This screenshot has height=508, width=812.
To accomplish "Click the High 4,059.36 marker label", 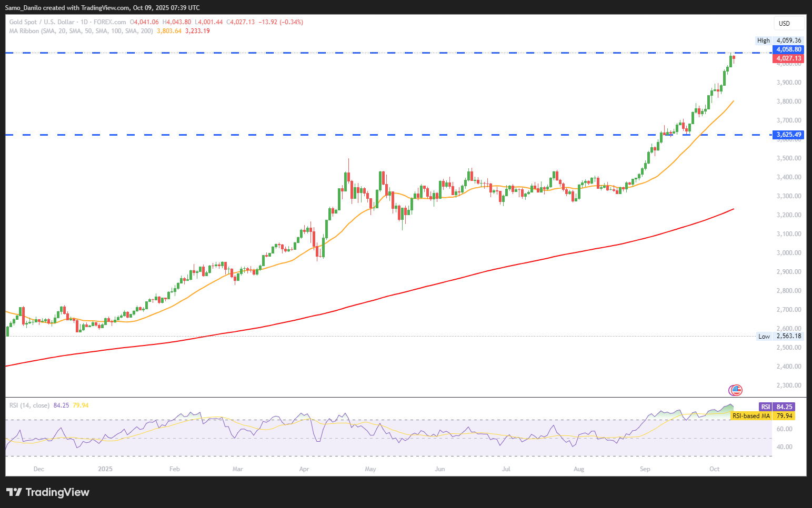I will (x=779, y=40).
